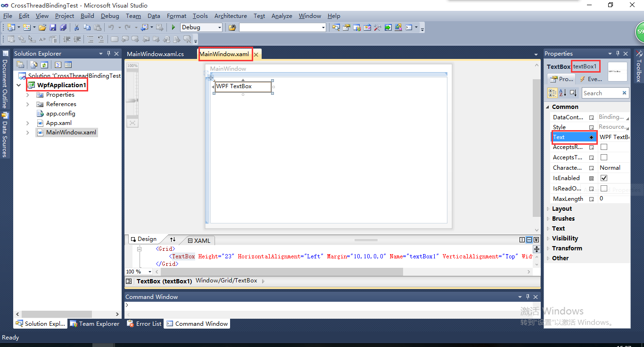
Task: Toggle the AcceptsReturn checkbox
Action: click(x=604, y=147)
